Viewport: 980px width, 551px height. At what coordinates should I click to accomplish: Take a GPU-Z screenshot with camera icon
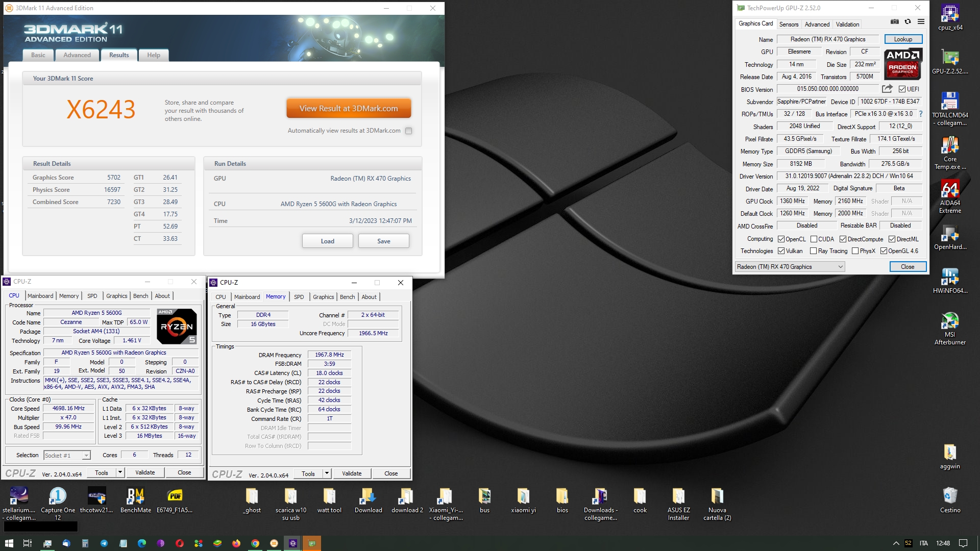(x=895, y=21)
